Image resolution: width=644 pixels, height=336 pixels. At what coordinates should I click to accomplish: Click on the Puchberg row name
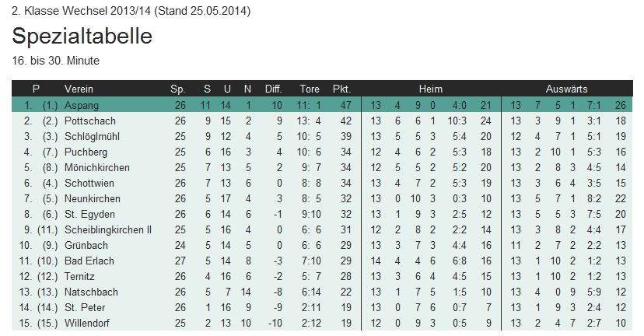(x=85, y=152)
